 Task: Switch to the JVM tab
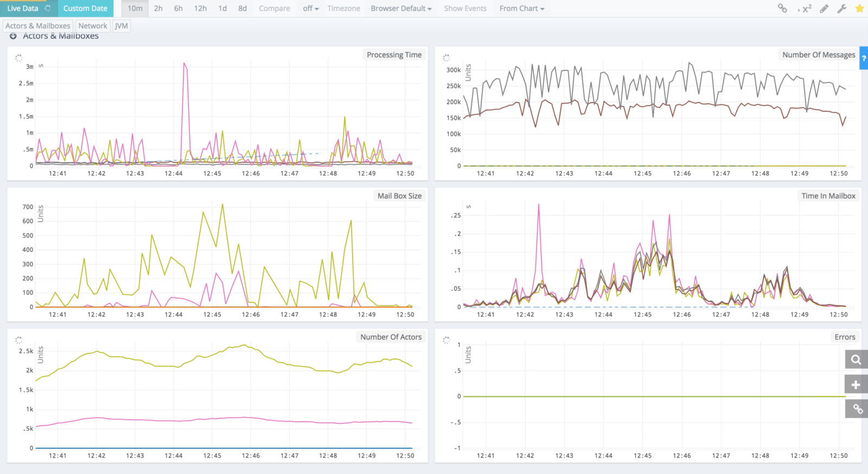(x=122, y=26)
